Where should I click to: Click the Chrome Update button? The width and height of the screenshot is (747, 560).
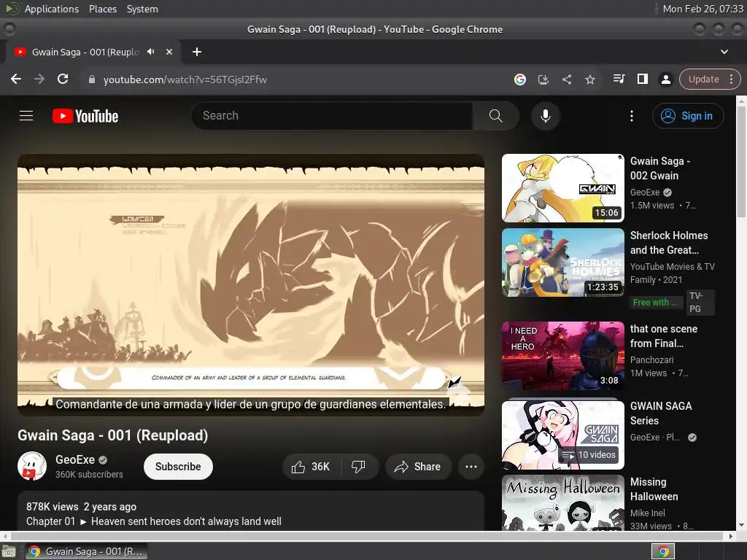(704, 79)
